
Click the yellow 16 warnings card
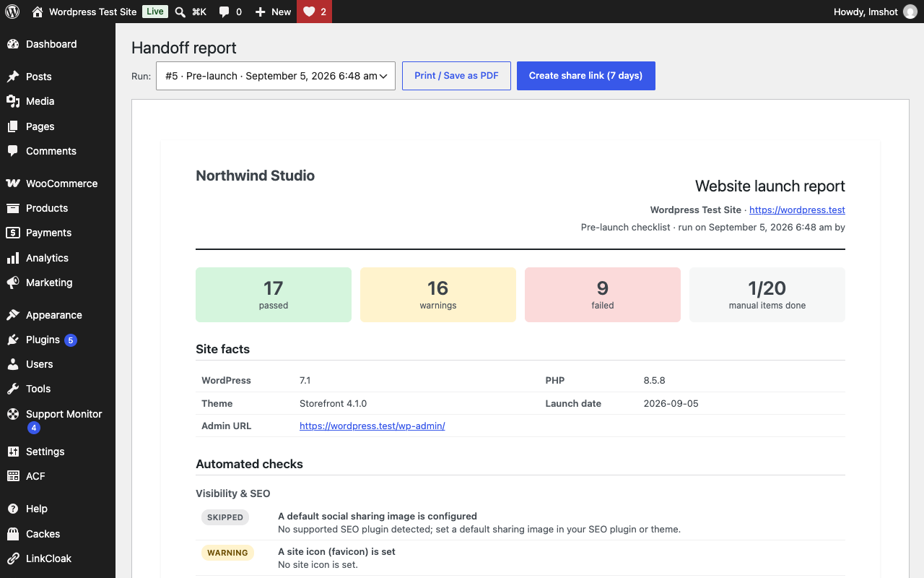pos(438,295)
